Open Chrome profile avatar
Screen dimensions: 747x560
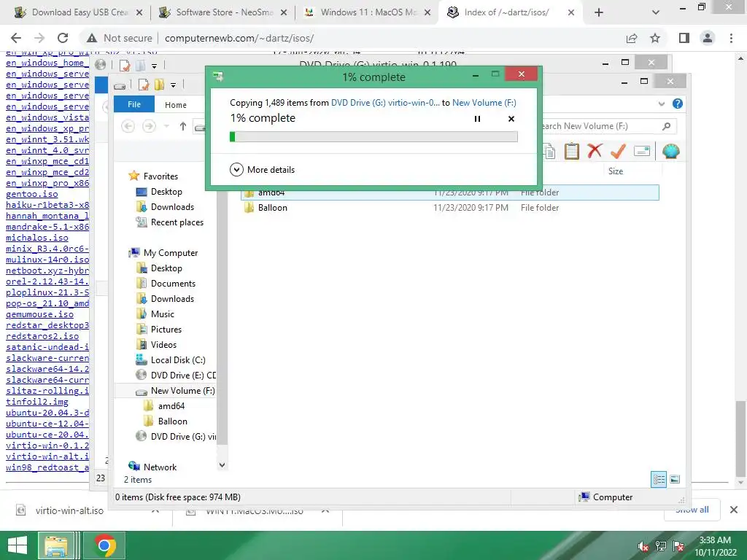708,38
